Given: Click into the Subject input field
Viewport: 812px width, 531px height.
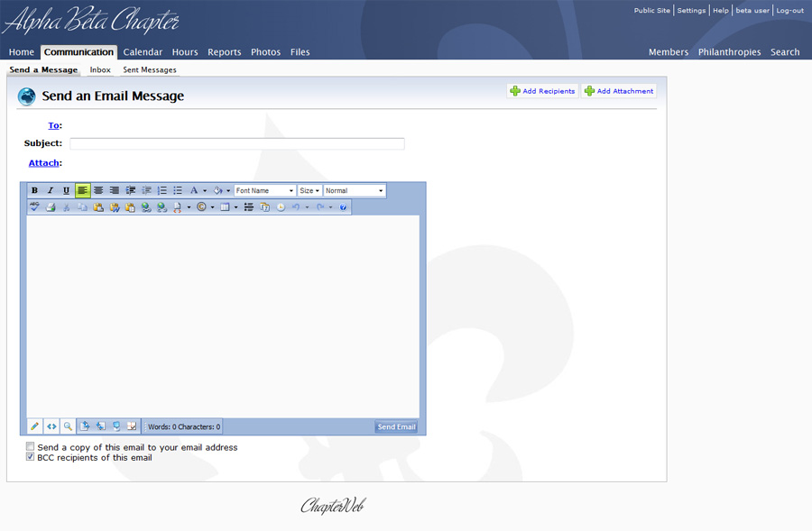Looking at the screenshot, I should pos(237,144).
